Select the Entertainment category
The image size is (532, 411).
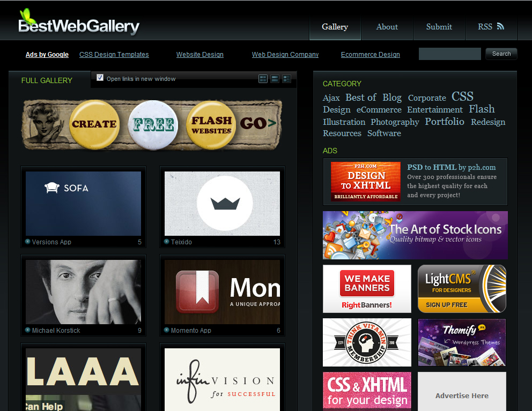coord(434,110)
